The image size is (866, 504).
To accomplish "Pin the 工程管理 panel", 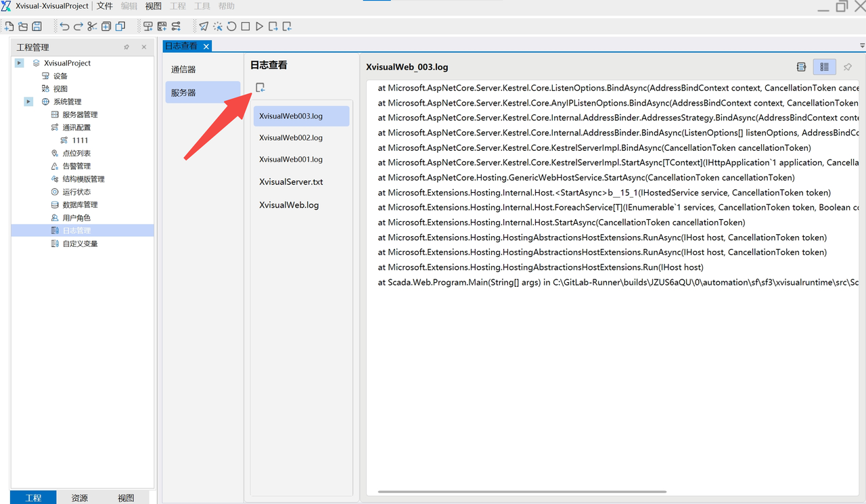I will (127, 47).
